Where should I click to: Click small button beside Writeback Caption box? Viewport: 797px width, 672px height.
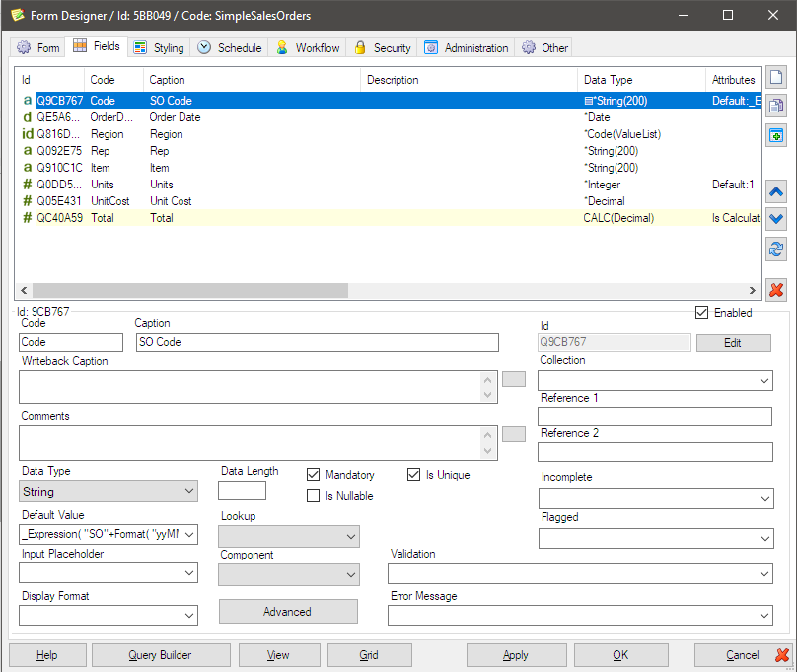pyautogui.click(x=514, y=378)
